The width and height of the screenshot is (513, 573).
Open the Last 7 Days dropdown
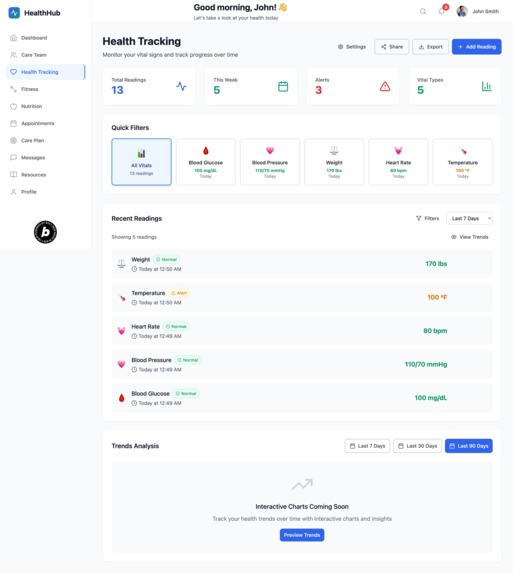tap(469, 219)
